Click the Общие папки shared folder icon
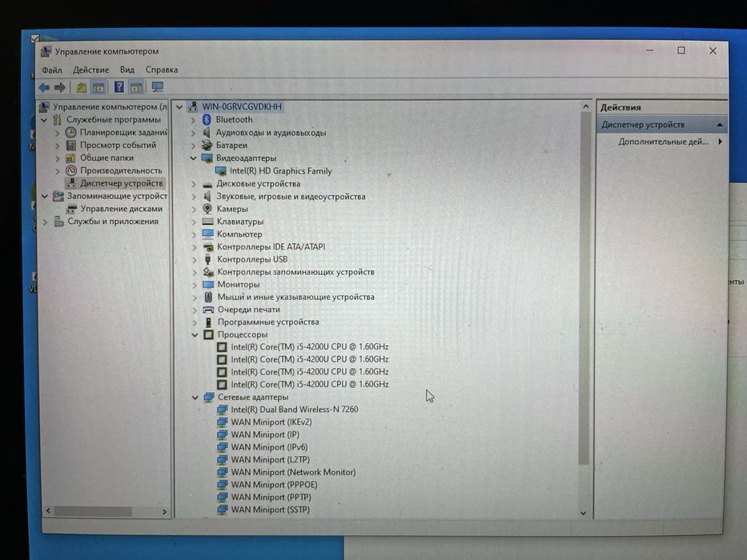The width and height of the screenshot is (747, 560). (70, 158)
